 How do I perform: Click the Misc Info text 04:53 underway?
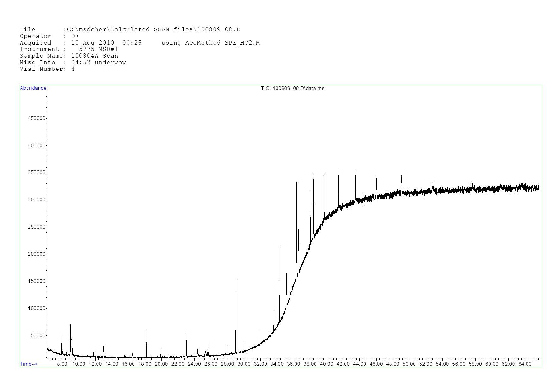98,63
